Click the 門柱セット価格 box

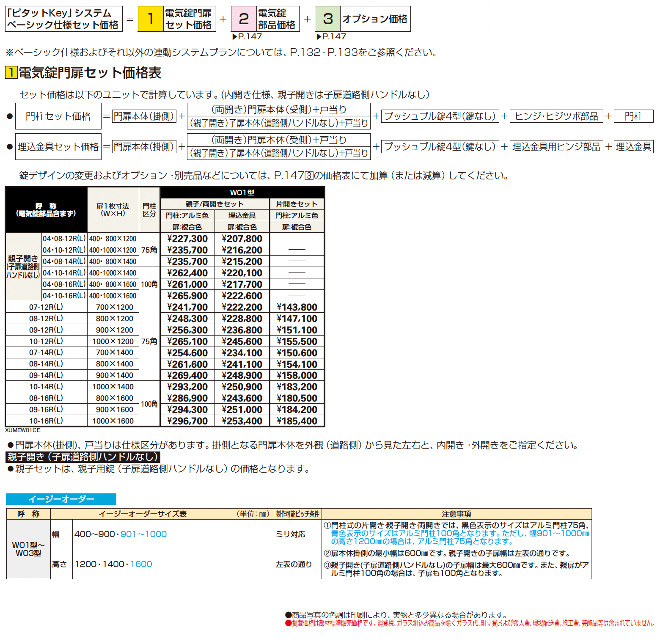[58, 116]
